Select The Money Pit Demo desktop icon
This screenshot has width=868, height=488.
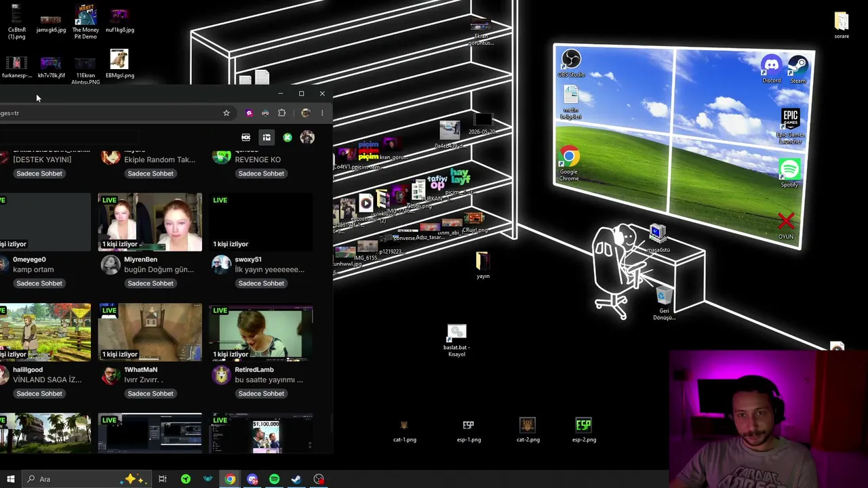(85, 22)
